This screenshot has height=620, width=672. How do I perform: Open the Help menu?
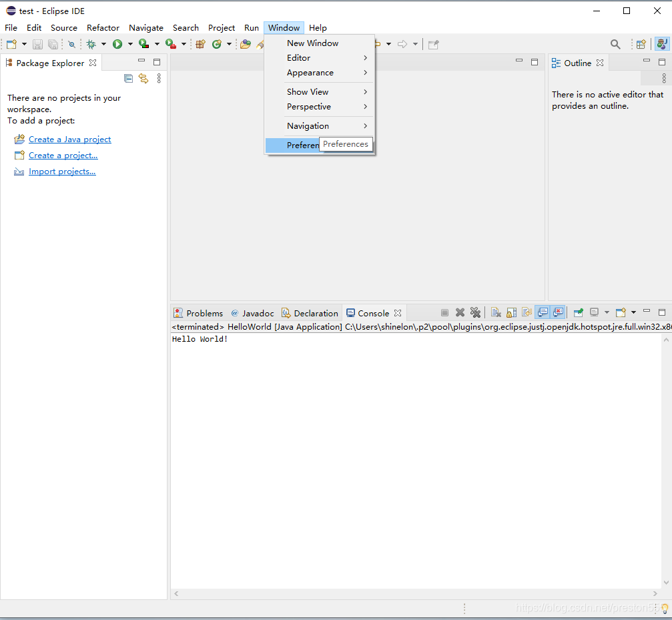(x=318, y=28)
